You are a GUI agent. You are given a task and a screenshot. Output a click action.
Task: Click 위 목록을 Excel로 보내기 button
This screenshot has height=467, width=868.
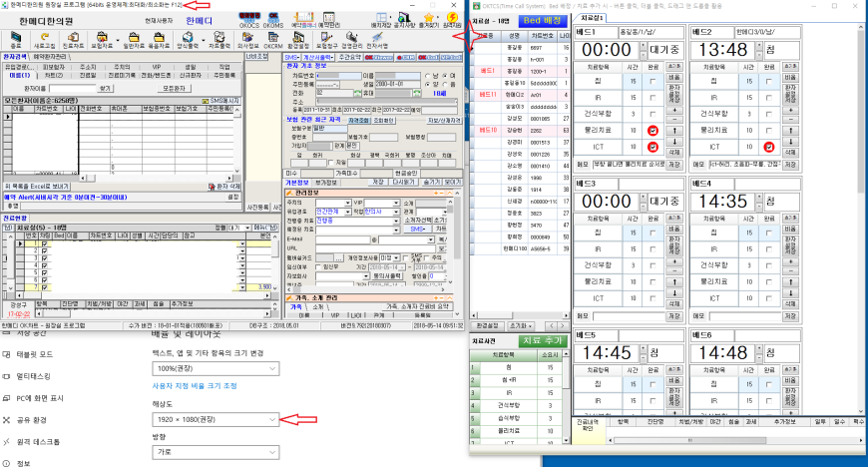click(37, 187)
